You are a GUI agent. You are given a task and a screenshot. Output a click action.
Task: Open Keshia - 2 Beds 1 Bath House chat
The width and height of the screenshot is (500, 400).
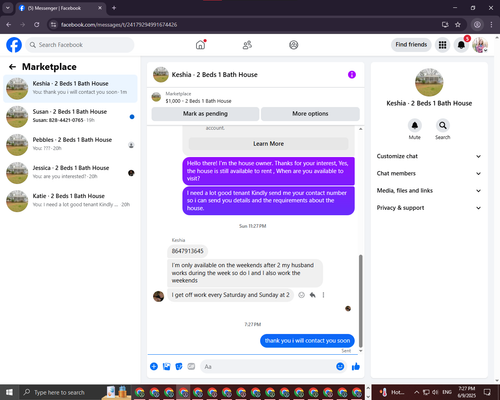tap(70, 88)
